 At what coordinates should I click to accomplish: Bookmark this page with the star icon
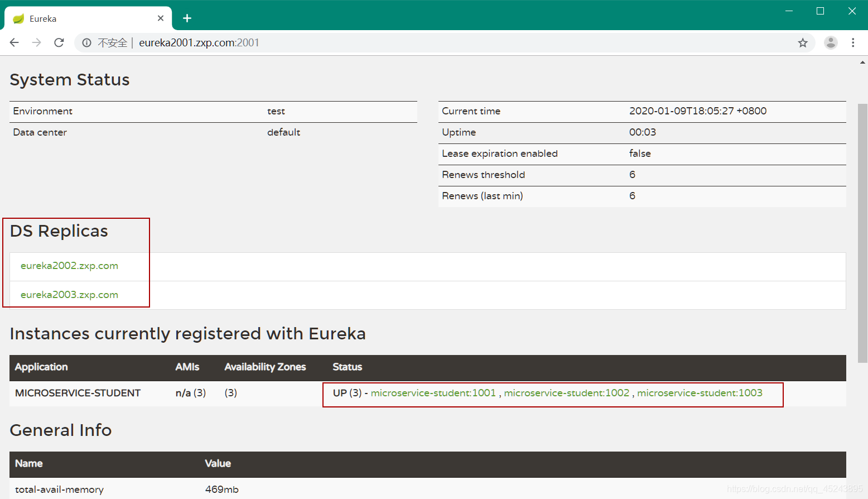click(x=803, y=42)
